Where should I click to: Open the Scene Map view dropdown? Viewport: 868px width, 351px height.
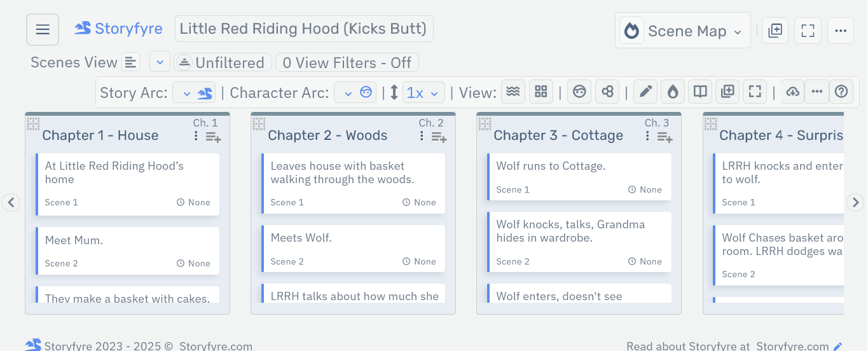pos(682,31)
